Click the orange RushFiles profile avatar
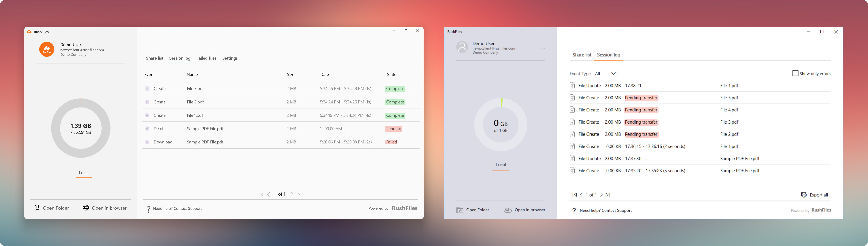 coord(47,49)
